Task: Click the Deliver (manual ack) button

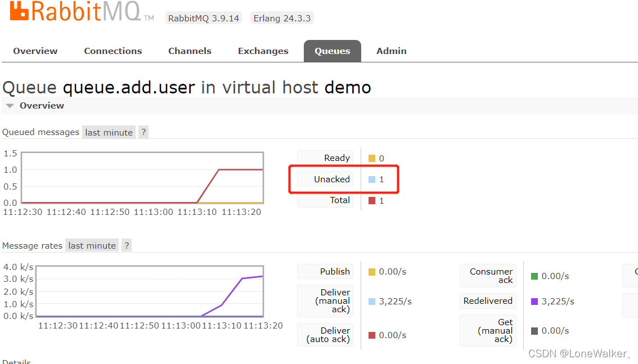Action: (325, 300)
